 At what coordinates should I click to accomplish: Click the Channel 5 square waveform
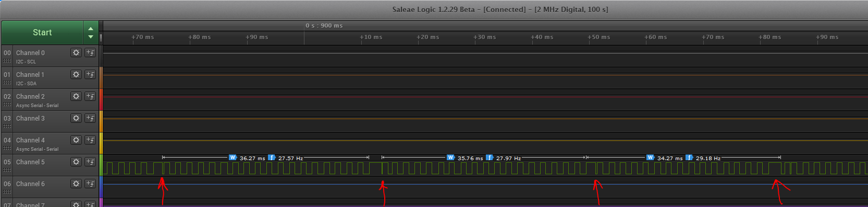485,169
